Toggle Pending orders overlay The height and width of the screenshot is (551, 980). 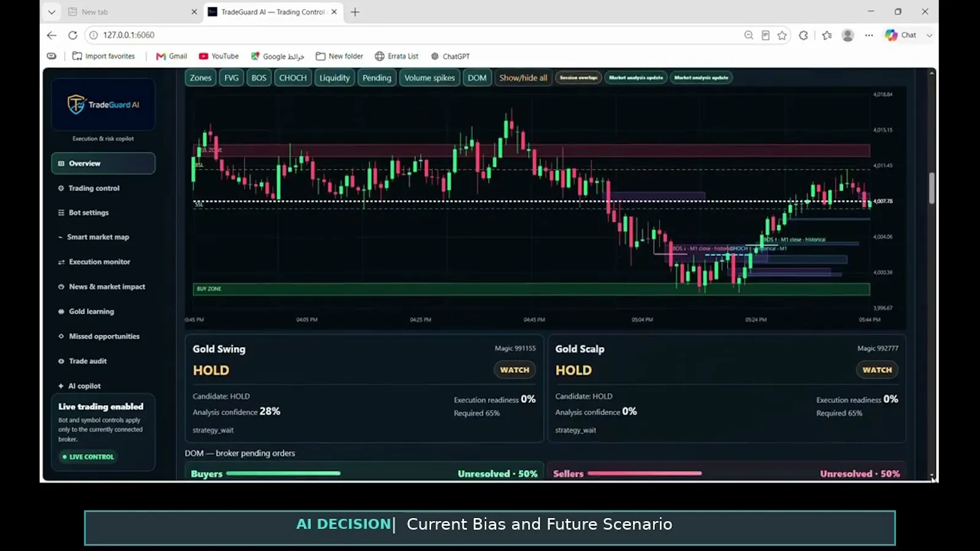[377, 78]
